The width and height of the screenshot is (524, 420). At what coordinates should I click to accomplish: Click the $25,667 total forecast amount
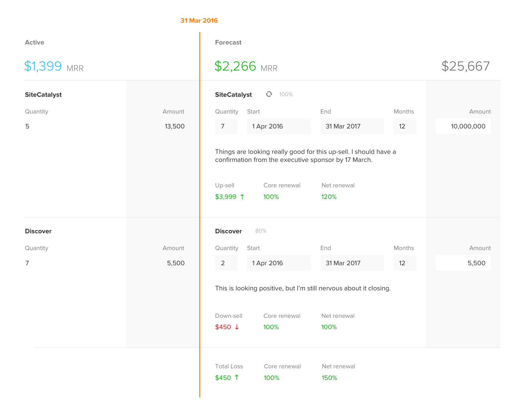(x=465, y=66)
